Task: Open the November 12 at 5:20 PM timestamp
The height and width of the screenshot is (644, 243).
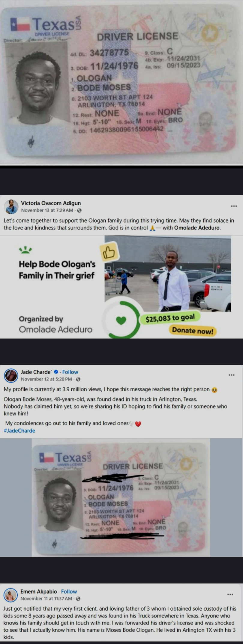Action: (46, 379)
